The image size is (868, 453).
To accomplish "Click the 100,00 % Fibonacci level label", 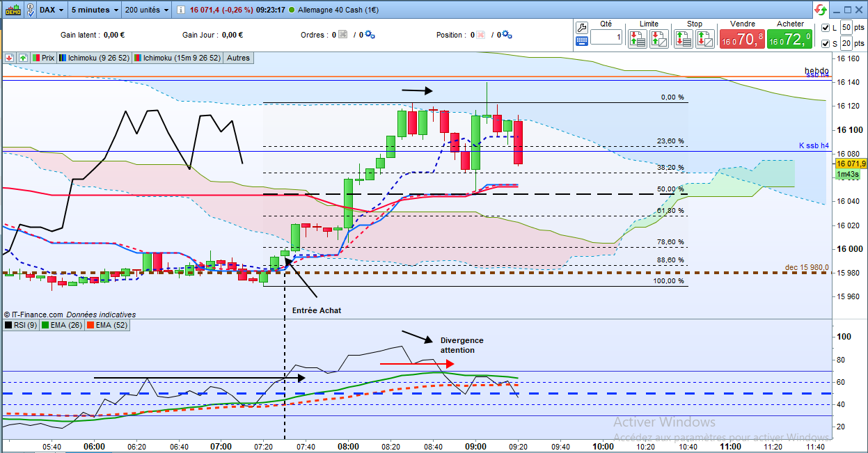I will (669, 281).
